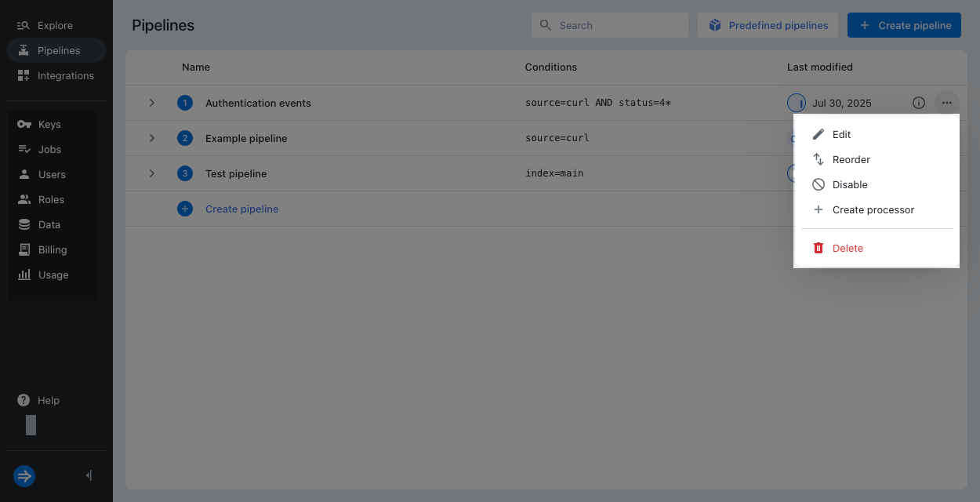Go to Keys section
This screenshot has width=980, height=502.
pyautogui.click(x=49, y=125)
